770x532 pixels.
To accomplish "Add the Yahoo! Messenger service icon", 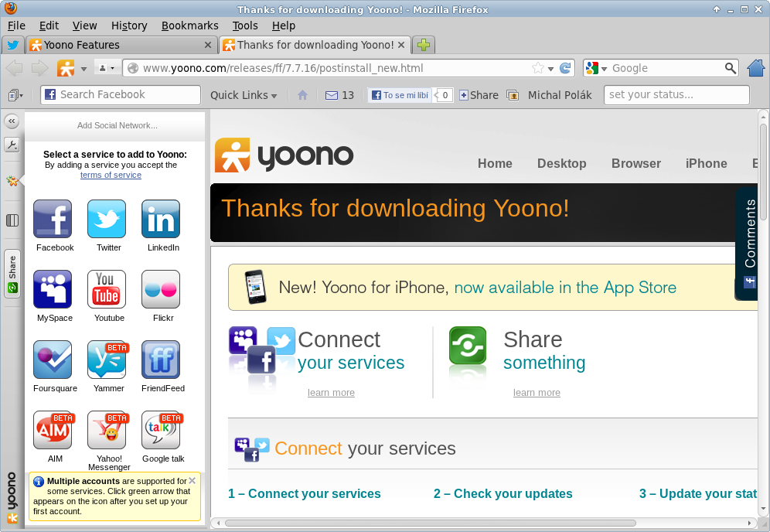I will (x=107, y=430).
